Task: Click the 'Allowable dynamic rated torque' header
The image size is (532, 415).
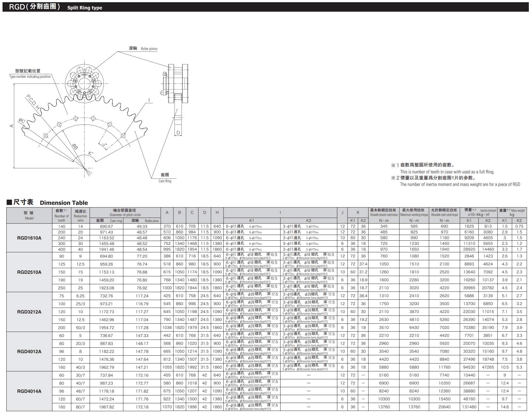Action: click(384, 215)
